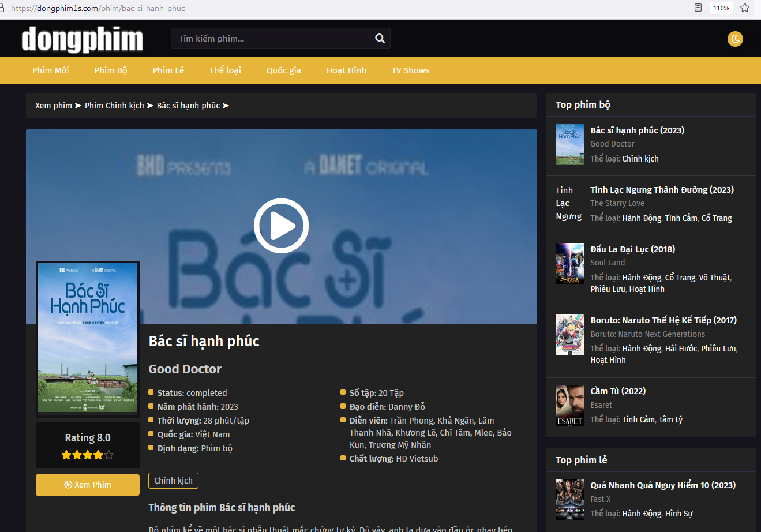Screen dimensions: 761x532
Task: Click Boruto poster thumbnail
Action: click(569, 334)
